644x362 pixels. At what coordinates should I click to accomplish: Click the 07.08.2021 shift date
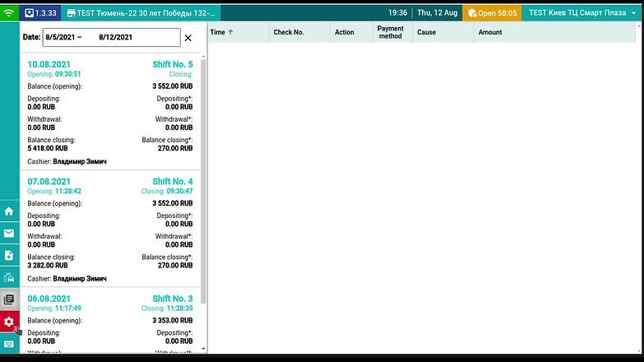click(x=49, y=182)
